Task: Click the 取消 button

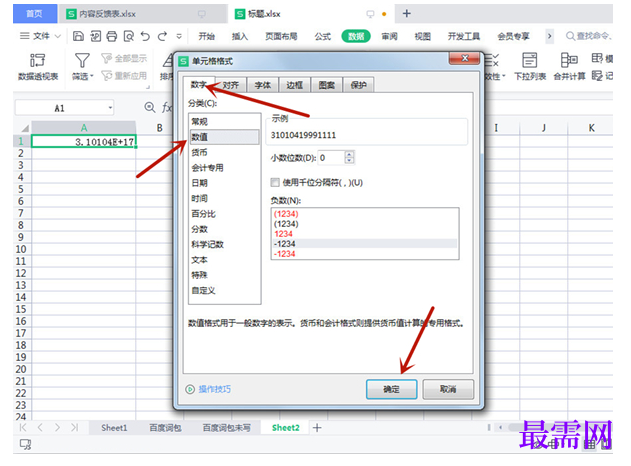Action: (448, 389)
